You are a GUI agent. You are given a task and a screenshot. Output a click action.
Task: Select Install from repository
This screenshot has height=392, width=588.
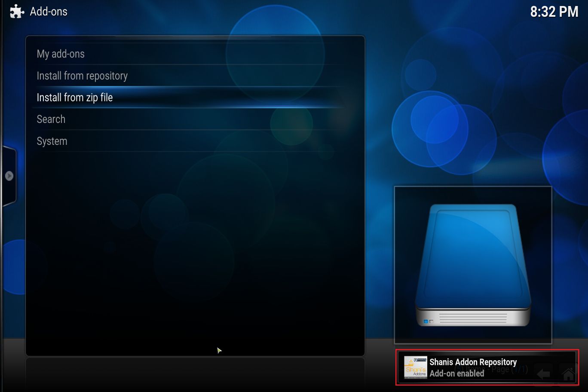[x=82, y=76]
